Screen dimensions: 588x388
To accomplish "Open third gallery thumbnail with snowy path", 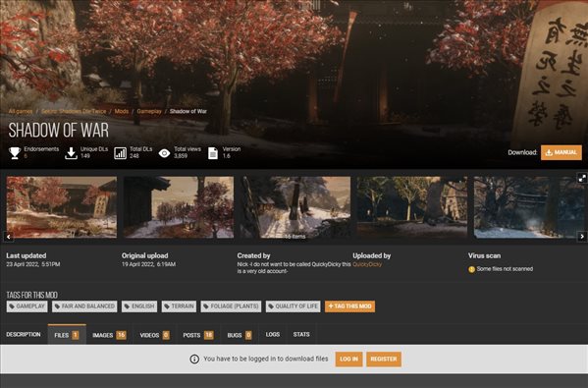I will [295, 207].
